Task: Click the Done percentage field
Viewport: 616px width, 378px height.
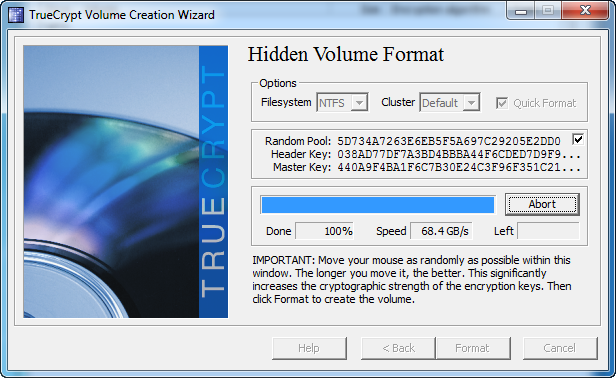Action: pos(324,231)
